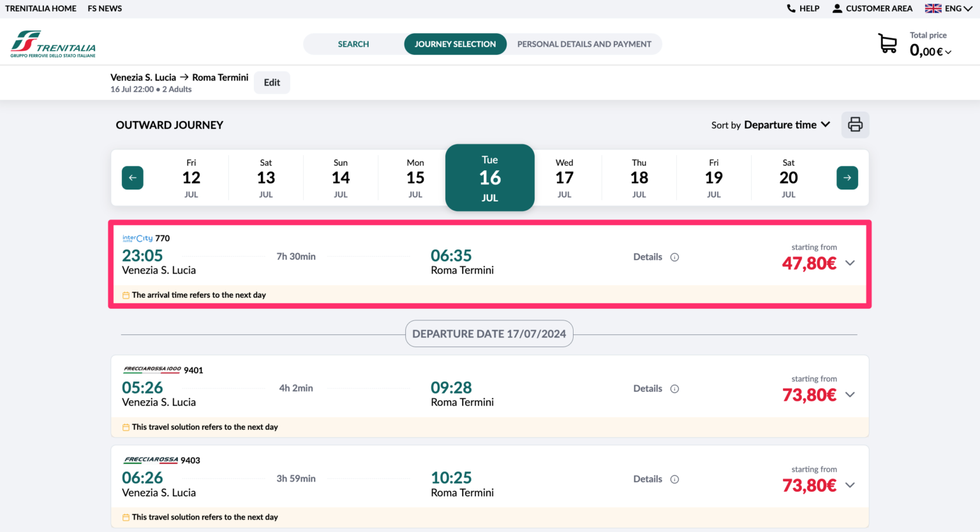Click the 3h 59min duration text

tap(296, 478)
